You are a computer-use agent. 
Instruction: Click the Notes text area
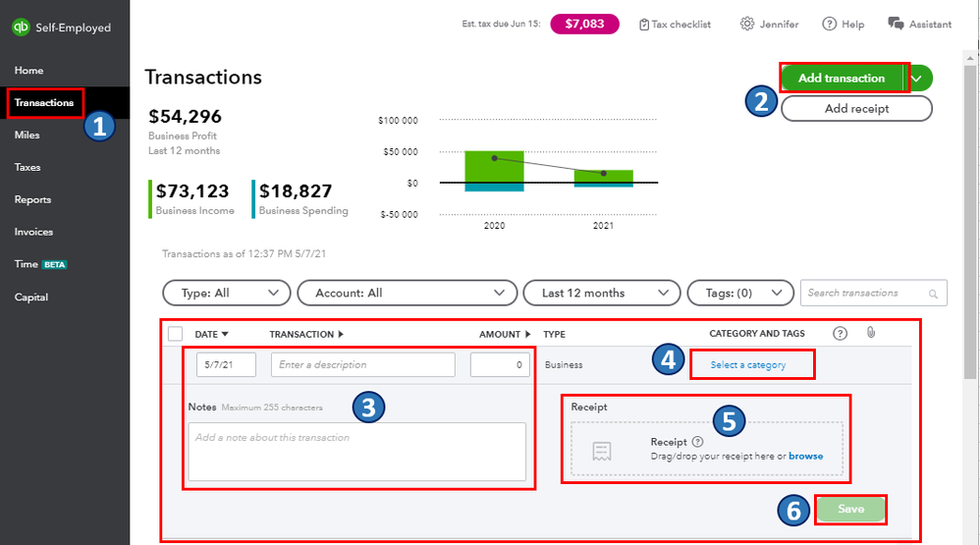click(356, 452)
